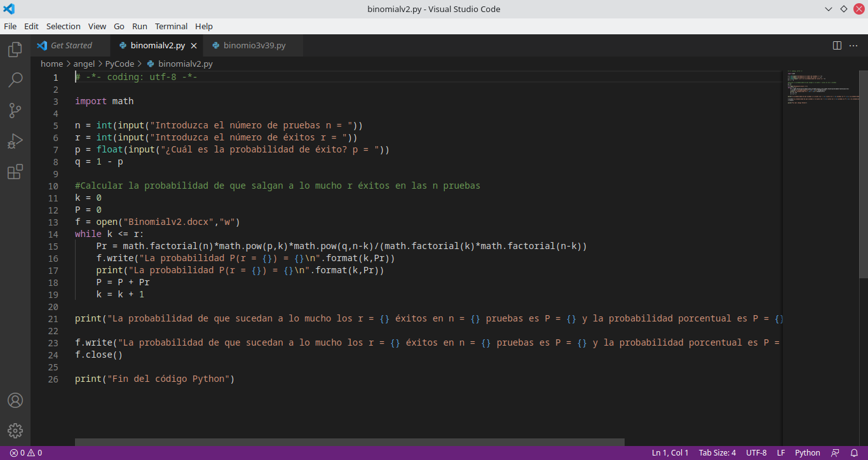Open the Help menu
Viewport: 868px width, 460px height.
(204, 26)
